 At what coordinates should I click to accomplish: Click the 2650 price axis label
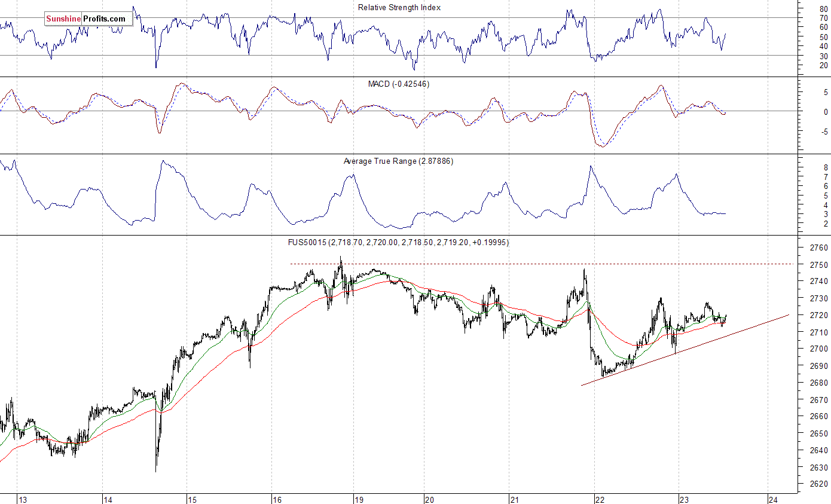point(818,433)
